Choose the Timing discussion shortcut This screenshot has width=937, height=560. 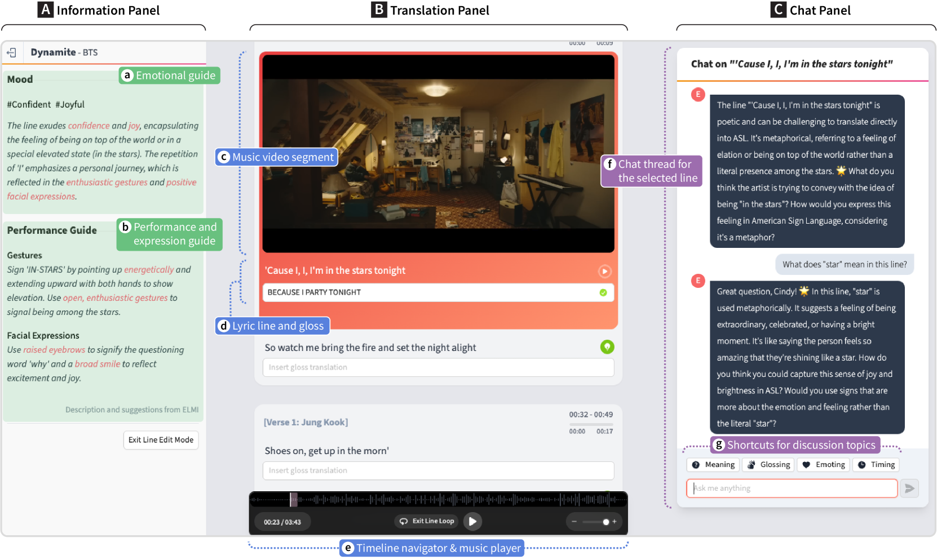point(876,465)
